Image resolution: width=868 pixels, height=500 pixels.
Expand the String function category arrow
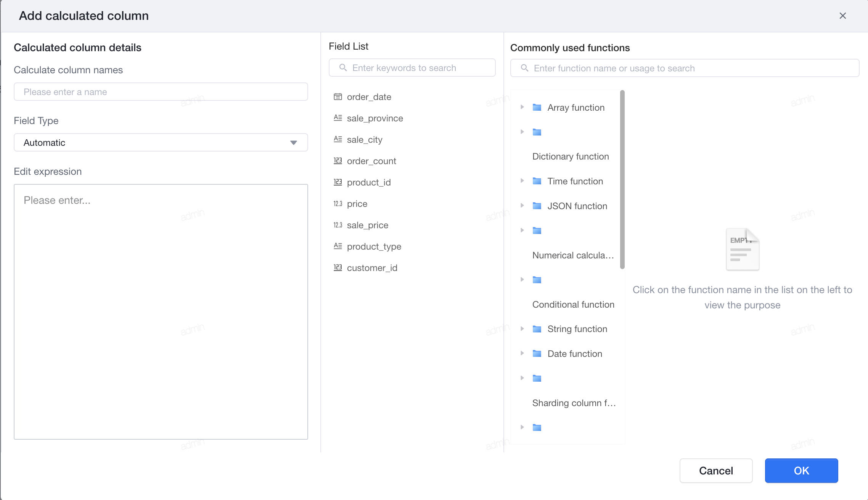[x=522, y=329]
